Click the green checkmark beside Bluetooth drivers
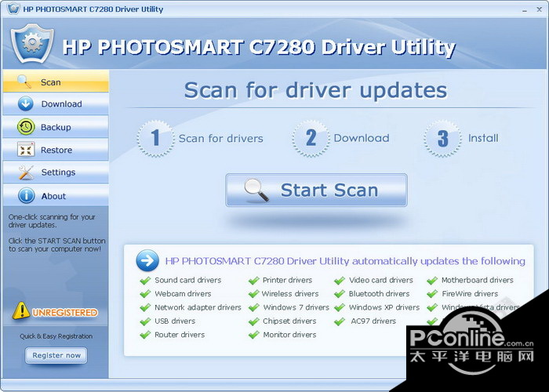 [x=340, y=294]
